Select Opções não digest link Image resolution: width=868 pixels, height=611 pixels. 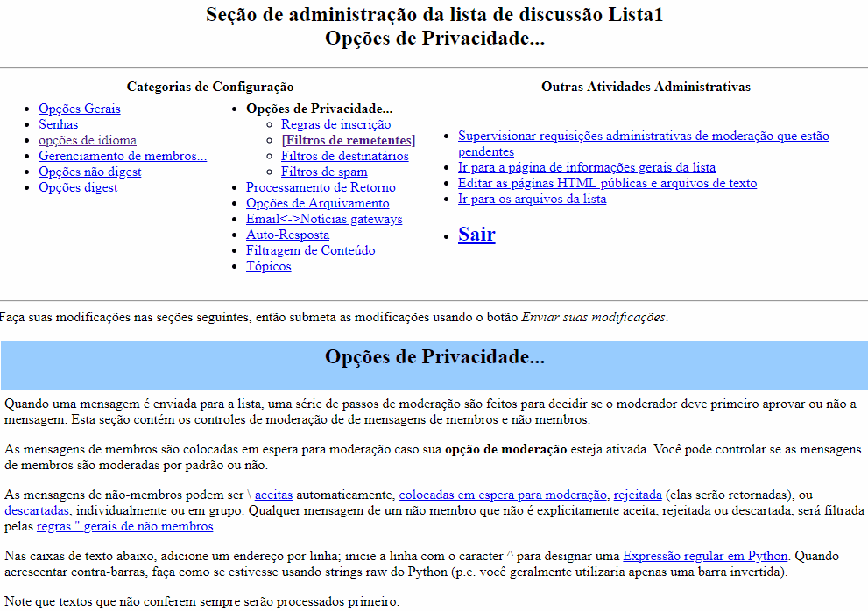coord(89,172)
